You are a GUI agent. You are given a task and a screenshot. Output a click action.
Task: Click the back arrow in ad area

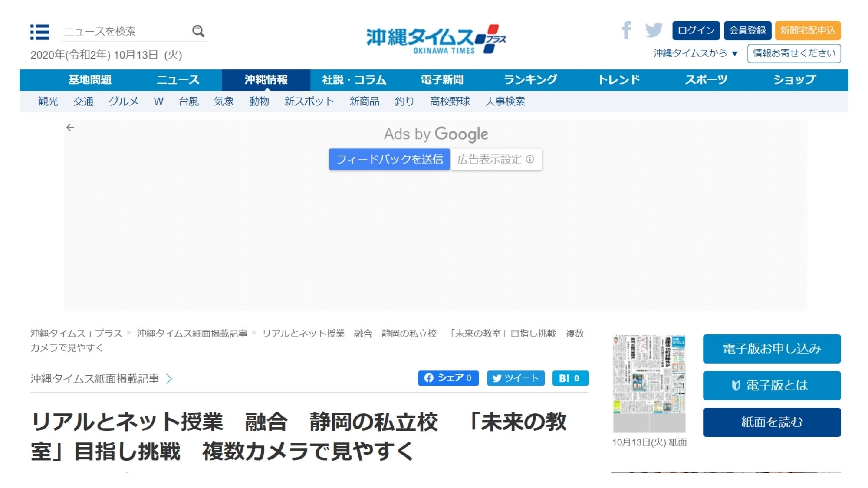point(70,128)
